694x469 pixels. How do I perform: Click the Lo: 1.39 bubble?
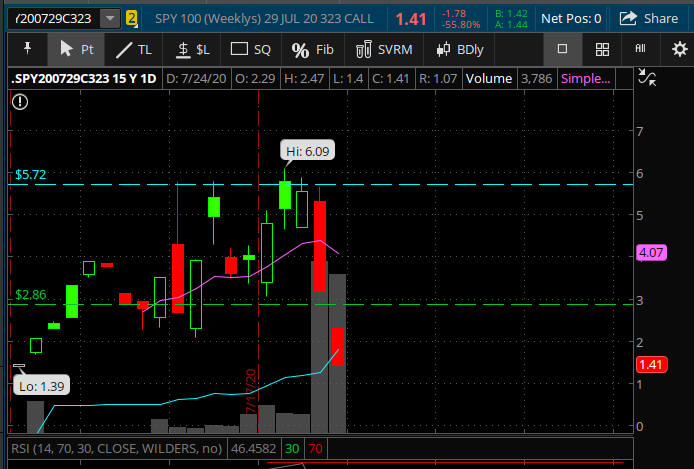[x=42, y=386]
